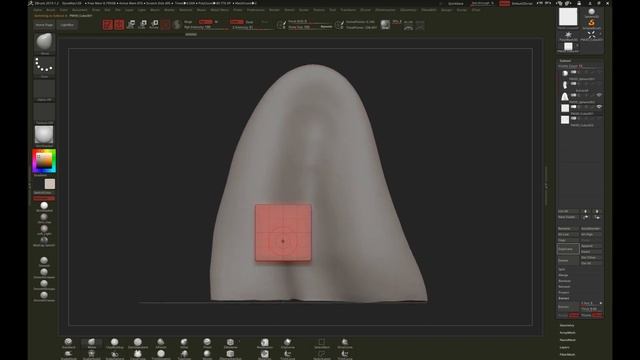Click the Rename subtool button
640x360 pixels.
click(x=568, y=229)
